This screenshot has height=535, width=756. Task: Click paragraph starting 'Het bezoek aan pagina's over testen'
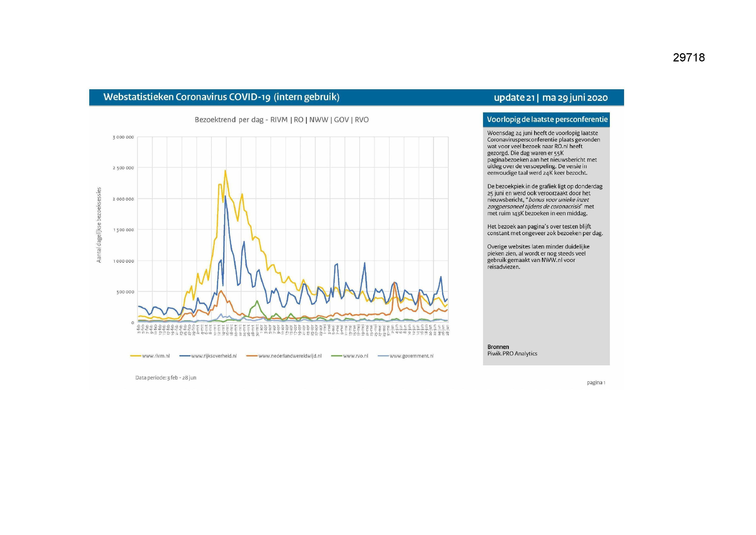coord(545,230)
